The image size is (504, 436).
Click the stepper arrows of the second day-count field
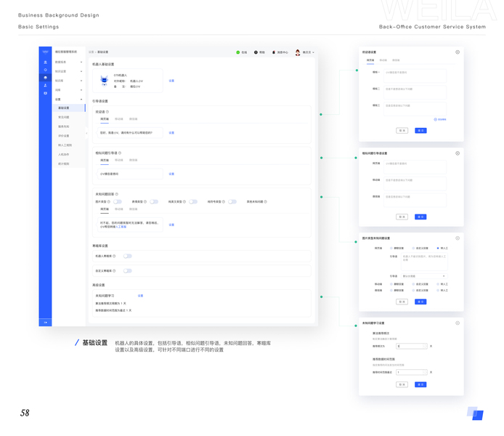pyautogui.click(x=425, y=372)
